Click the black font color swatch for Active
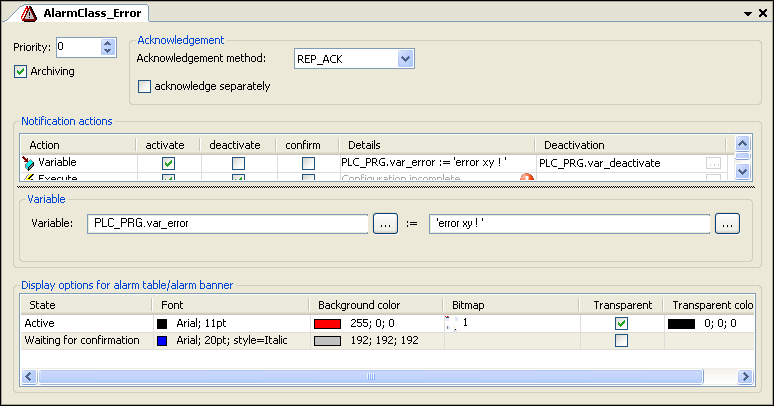774x406 pixels. click(x=162, y=324)
